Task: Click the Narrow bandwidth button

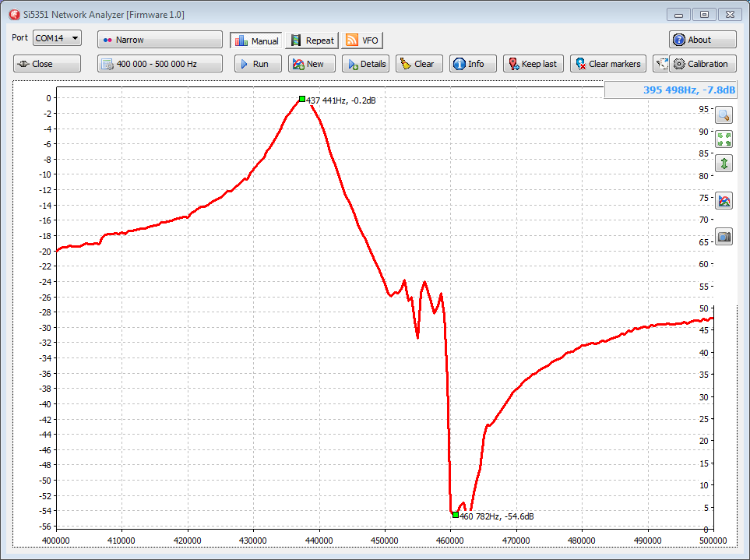Action: pos(160,40)
